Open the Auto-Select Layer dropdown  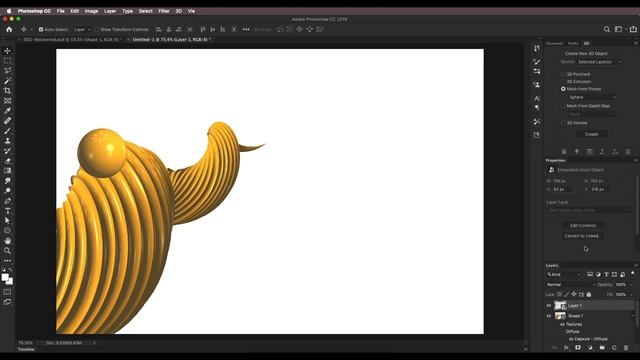click(x=82, y=29)
